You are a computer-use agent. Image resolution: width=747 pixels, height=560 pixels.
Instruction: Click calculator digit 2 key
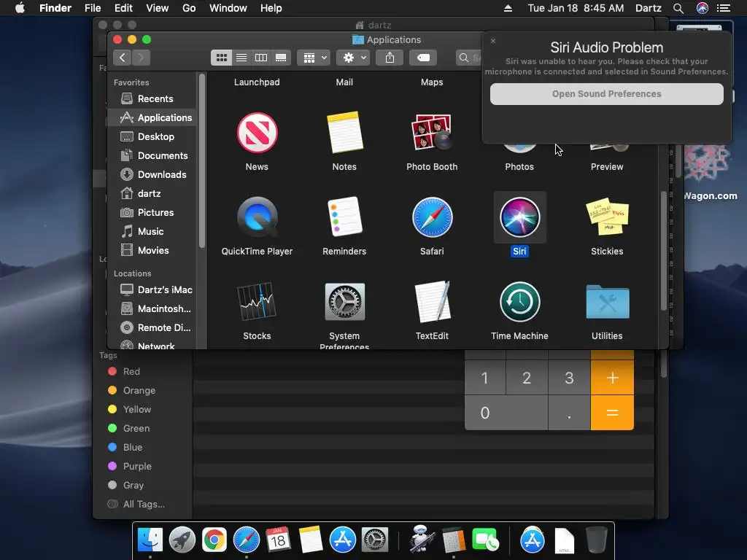point(527,378)
